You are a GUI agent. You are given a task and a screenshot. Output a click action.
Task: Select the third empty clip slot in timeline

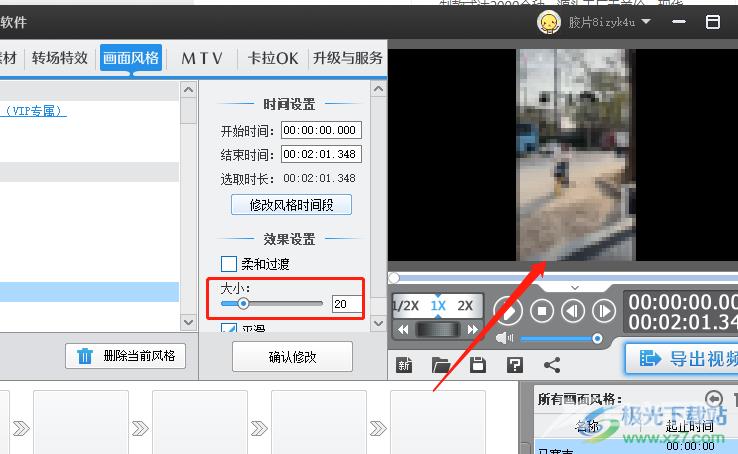(319, 422)
